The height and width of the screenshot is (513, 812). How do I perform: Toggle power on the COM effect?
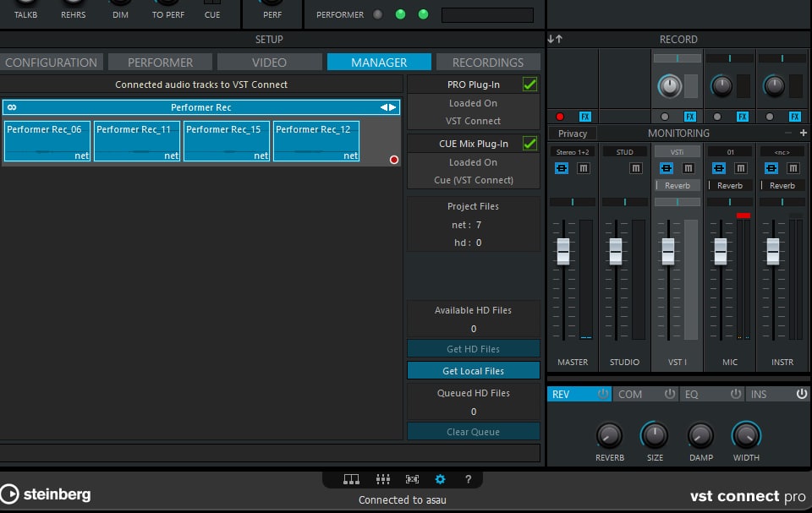click(x=670, y=394)
